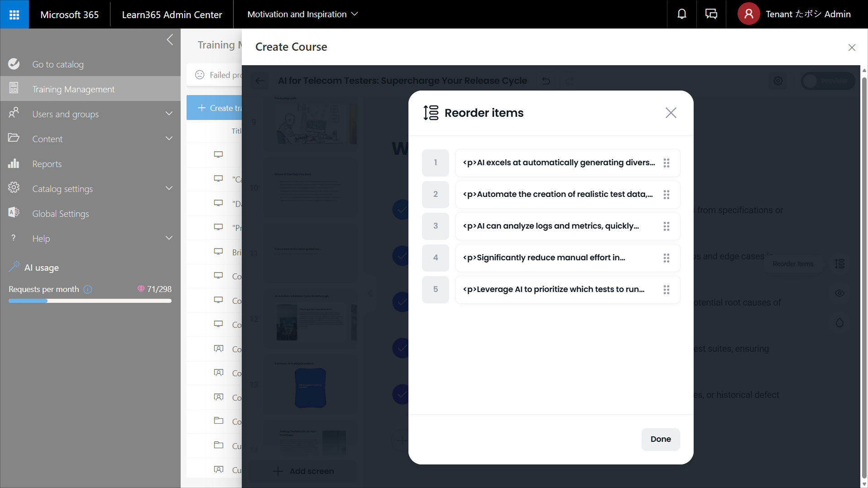Click the AI requests usage progress bar

(x=90, y=301)
